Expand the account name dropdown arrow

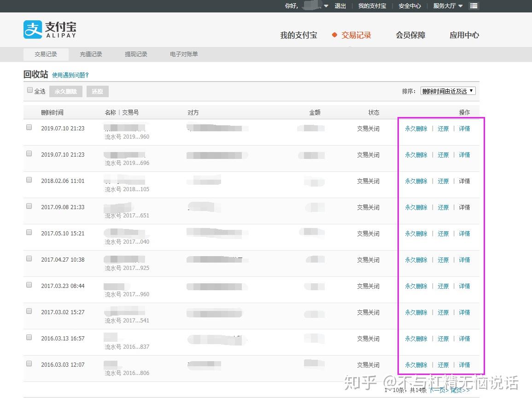(x=326, y=6)
